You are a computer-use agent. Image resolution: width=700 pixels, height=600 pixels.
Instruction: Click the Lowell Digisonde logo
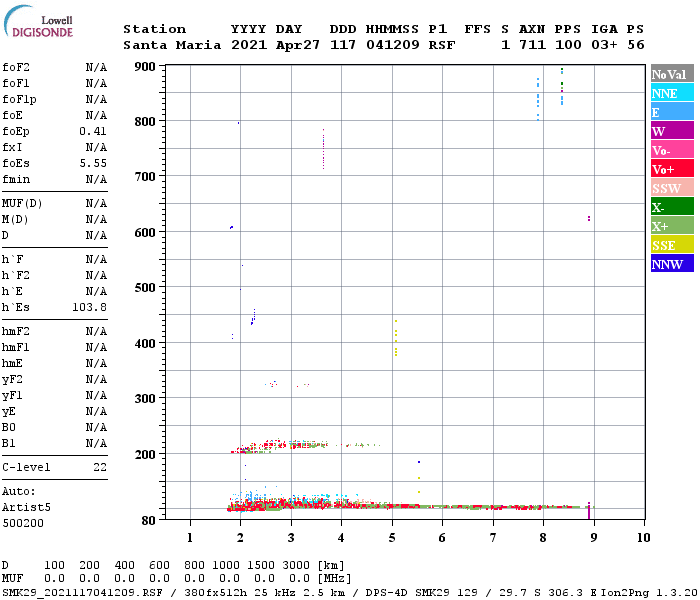(38, 21)
